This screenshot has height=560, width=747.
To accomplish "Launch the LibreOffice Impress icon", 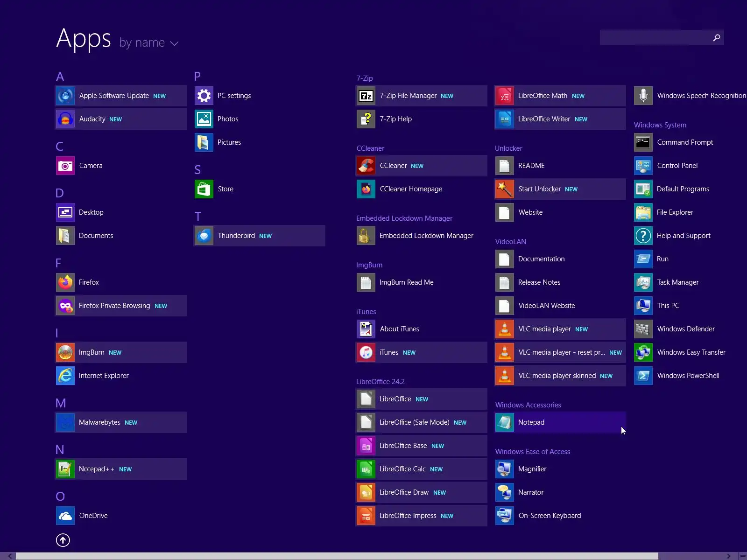I will 366,516.
